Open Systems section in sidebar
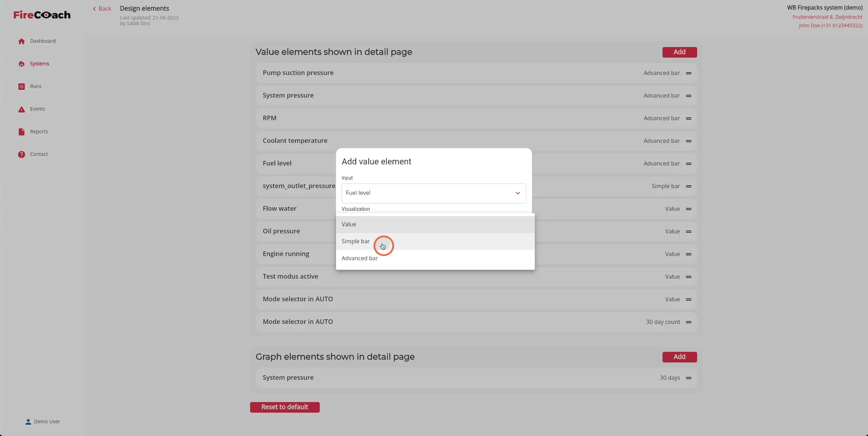 (40, 64)
